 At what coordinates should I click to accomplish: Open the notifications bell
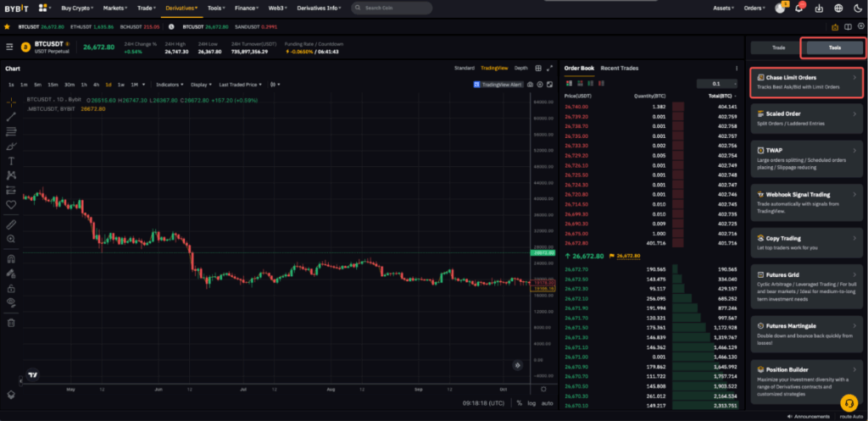pyautogui.click(x=799, y=8)
